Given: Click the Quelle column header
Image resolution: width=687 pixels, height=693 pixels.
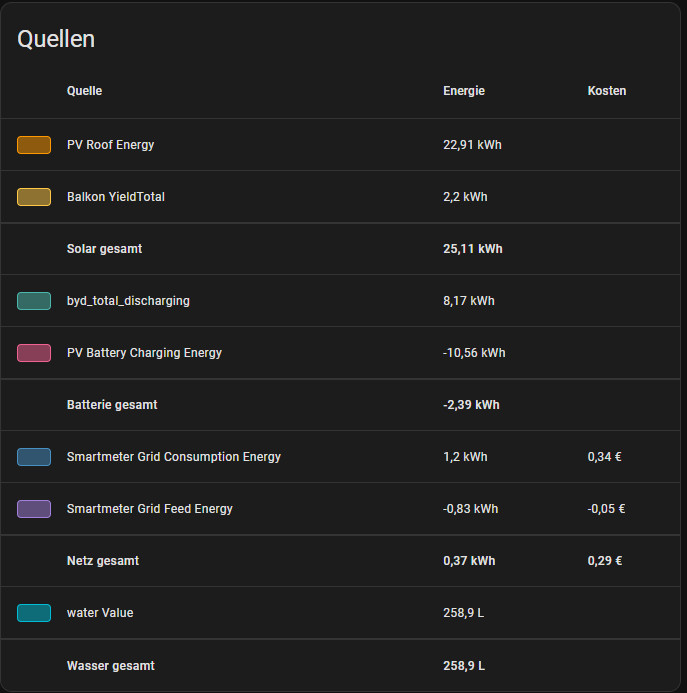Looking at the screenshot, I should coord(84,91).
